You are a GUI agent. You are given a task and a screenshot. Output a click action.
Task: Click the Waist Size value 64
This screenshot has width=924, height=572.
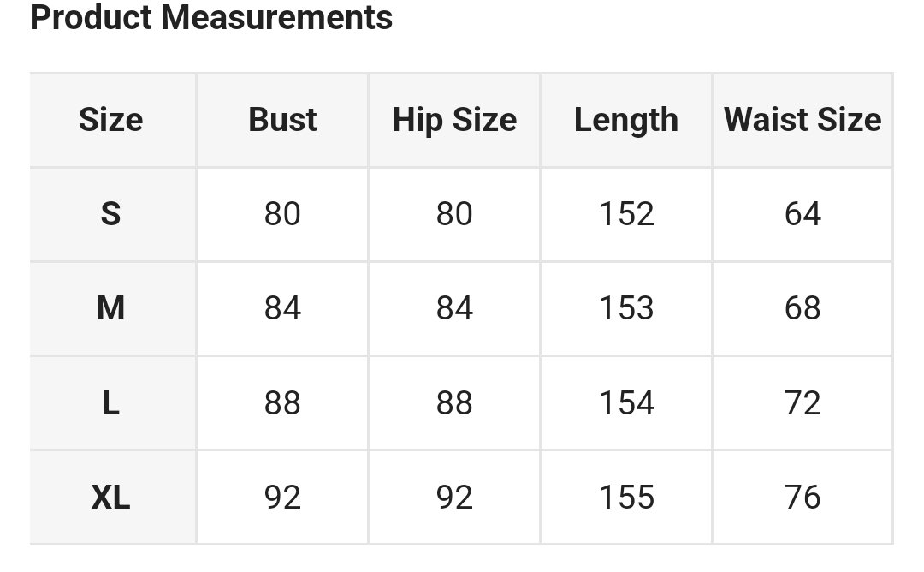(x=803, y=214)
